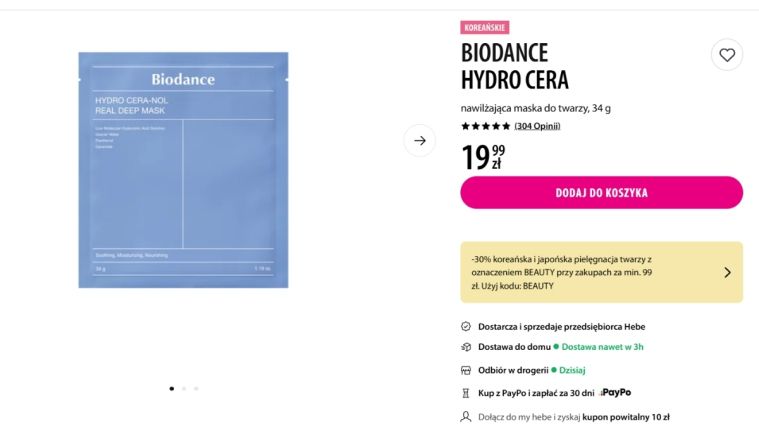Click the KOREAŃSKIE category tag
Screen dimensions: 759x443
click(485, 27)
